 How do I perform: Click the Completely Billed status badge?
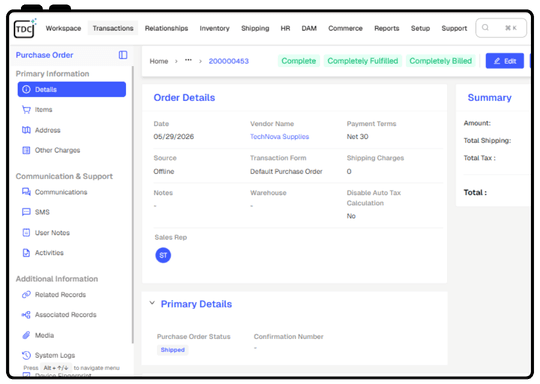pos(440,61)
